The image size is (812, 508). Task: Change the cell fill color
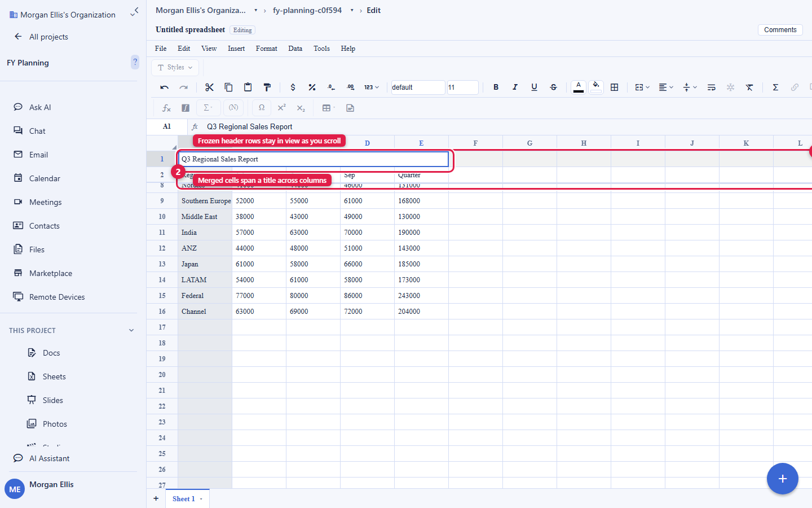click(x=596, y=87)
